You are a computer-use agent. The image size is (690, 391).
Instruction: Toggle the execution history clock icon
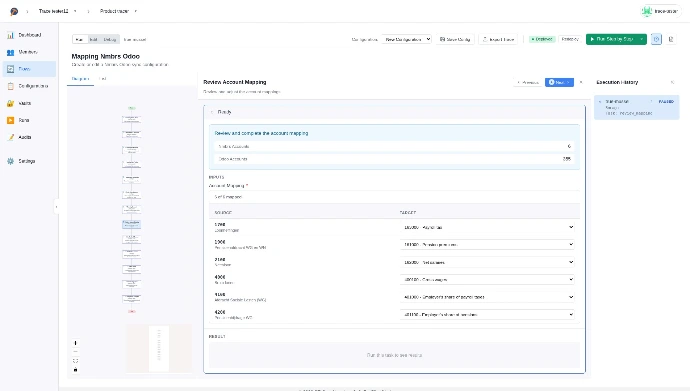656,39
